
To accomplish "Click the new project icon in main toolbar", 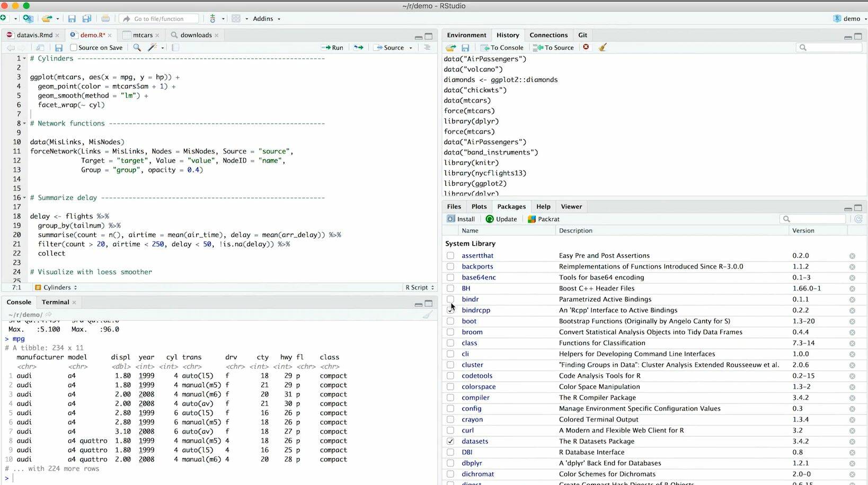I will point(28,19).
